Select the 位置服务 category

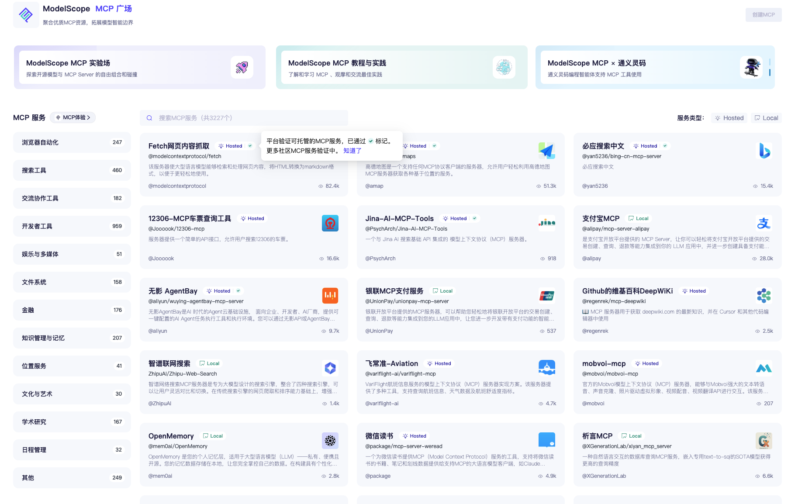72,366
